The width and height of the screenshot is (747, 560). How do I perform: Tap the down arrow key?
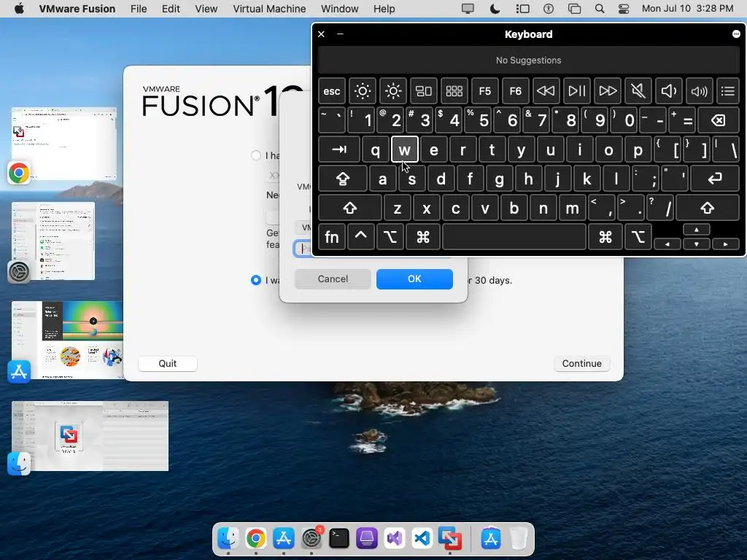point(697,244)
